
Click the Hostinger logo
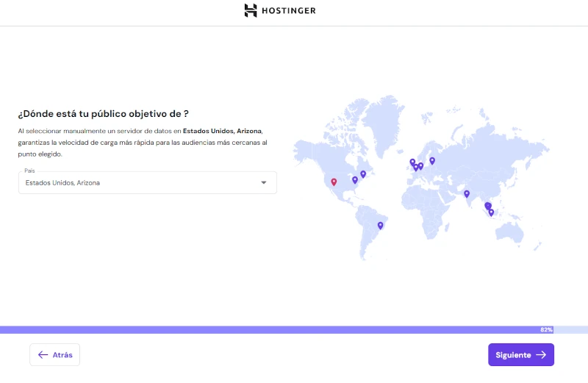[x=280, y=11]
